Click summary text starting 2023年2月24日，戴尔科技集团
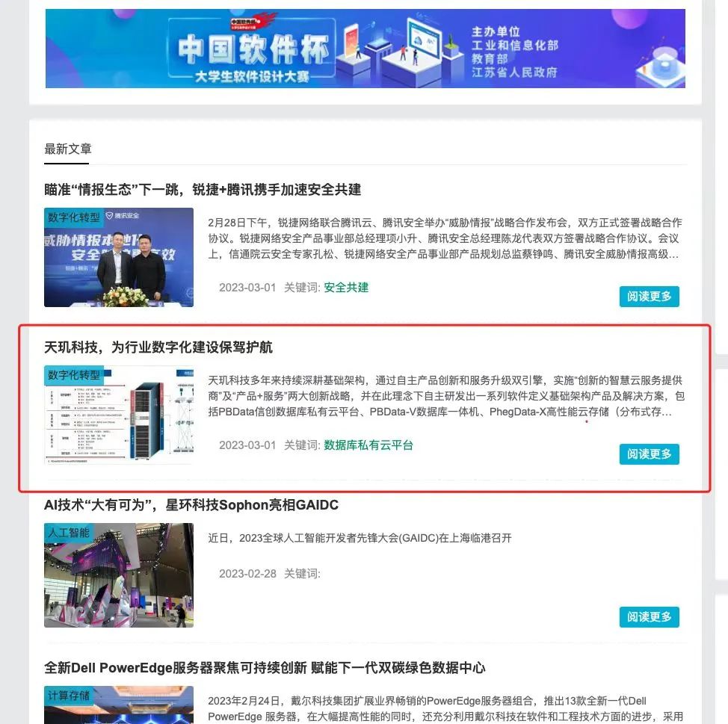728x724 pixels. [445, 709]
